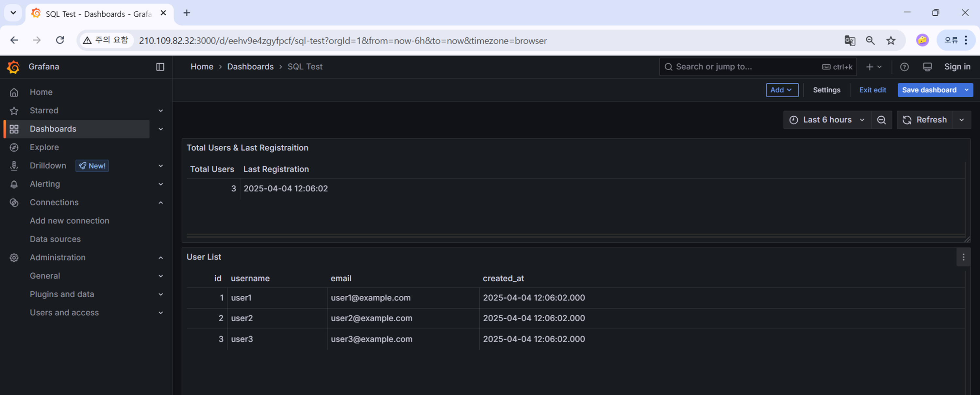This screenshot has width=980, height=395.
Task: Collapse the Connections section
Action: [x=160, y=203]
